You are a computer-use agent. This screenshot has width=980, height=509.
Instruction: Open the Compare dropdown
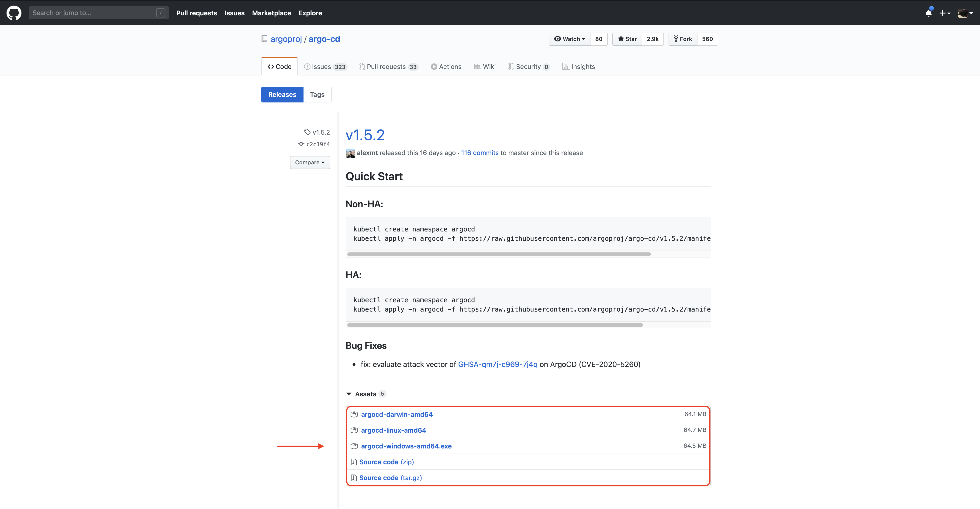[310, 162]
